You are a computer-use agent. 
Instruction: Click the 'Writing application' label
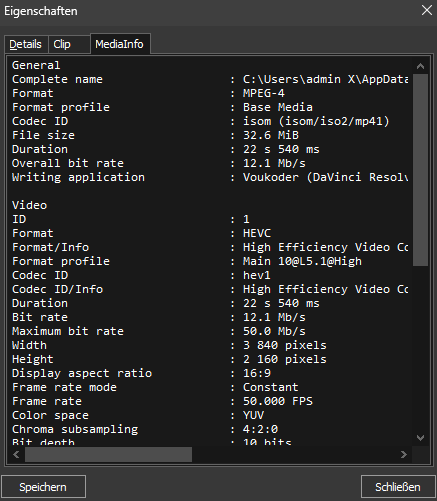78,177
